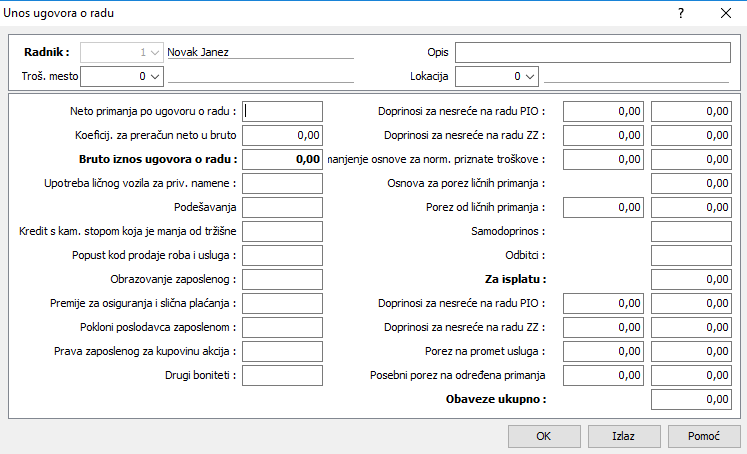Select the Obaveze ukupno total field
The image size is (747, 454).
[x=692, y=399]
